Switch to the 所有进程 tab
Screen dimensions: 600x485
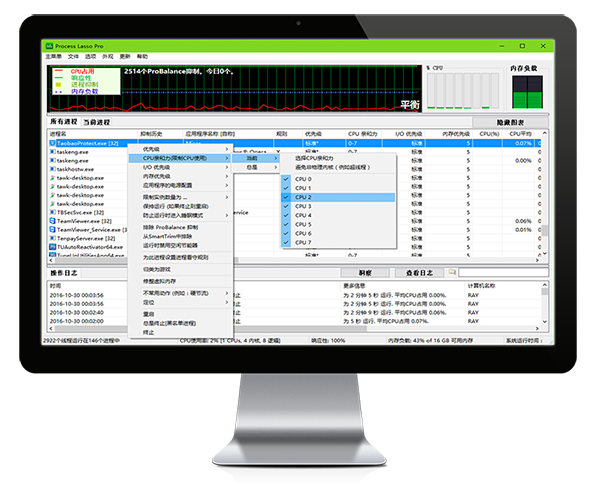pos(64,122)
